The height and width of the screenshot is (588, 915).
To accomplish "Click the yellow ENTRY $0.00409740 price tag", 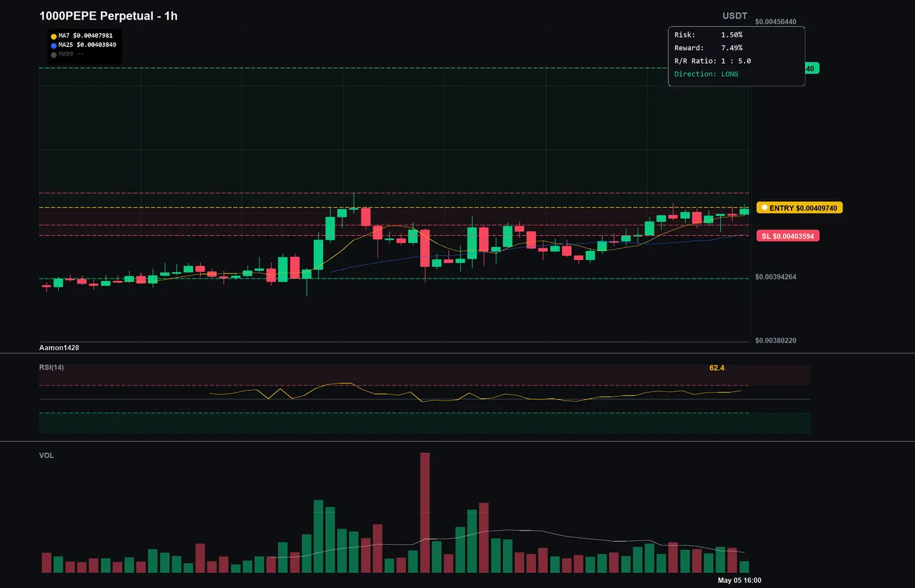I will click(x=800, y=208).
